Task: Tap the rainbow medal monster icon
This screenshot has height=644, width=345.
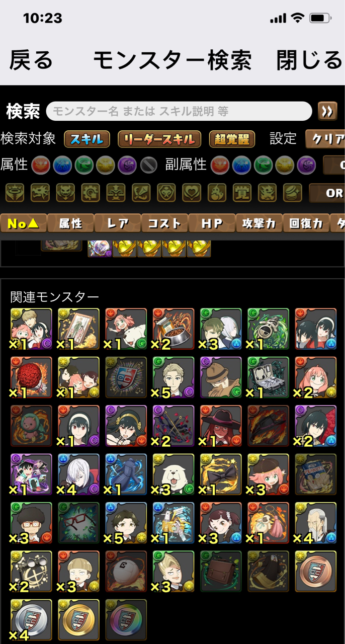Action: click(126, 619)
